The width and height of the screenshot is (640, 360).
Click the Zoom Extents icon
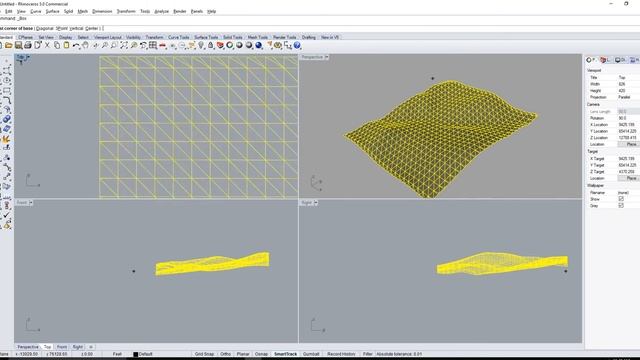pyautogui.click(x=124, y=46)
